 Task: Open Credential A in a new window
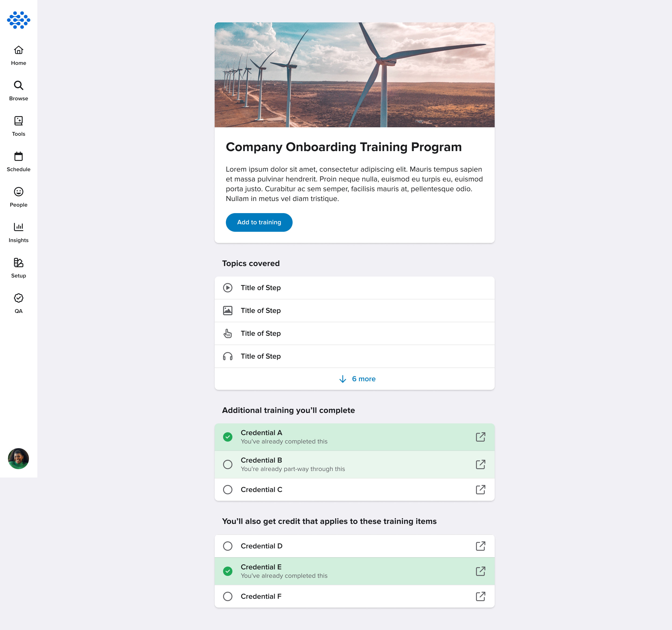(x=480, y=437)
